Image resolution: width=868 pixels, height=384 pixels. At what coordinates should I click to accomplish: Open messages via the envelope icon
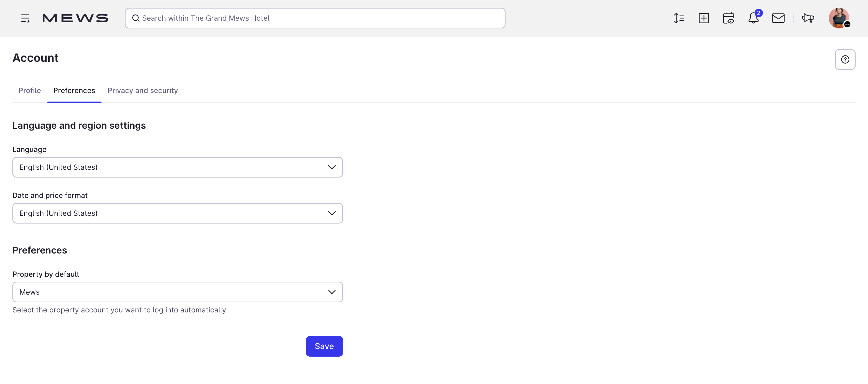tap(778, 18)
